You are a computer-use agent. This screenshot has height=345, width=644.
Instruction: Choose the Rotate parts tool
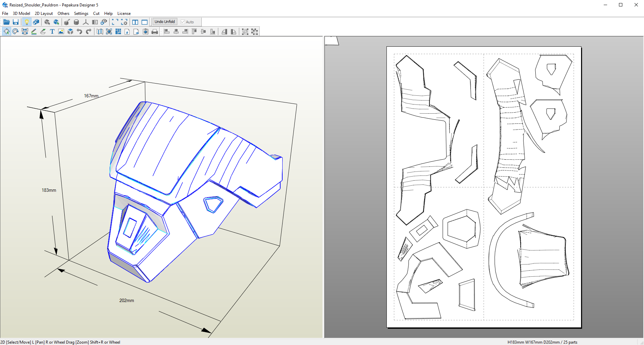[x=16, y=31]
